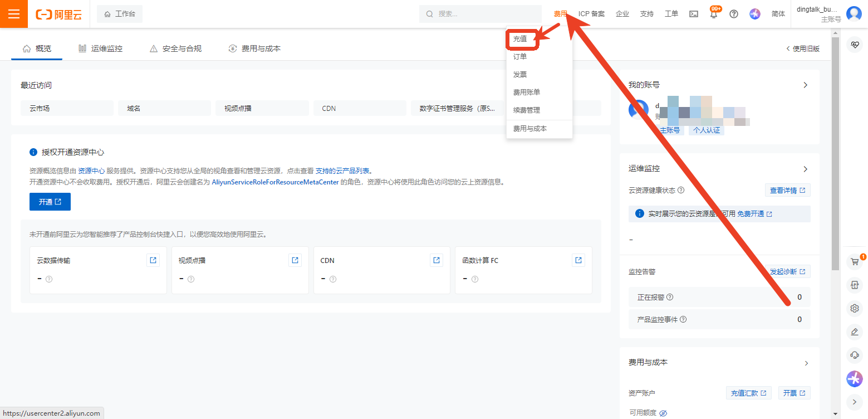Image resolution: width=868 pixels, height=419 pixels.
Task: Click the blue 开通 button
Action: click(x=50, y=202)
